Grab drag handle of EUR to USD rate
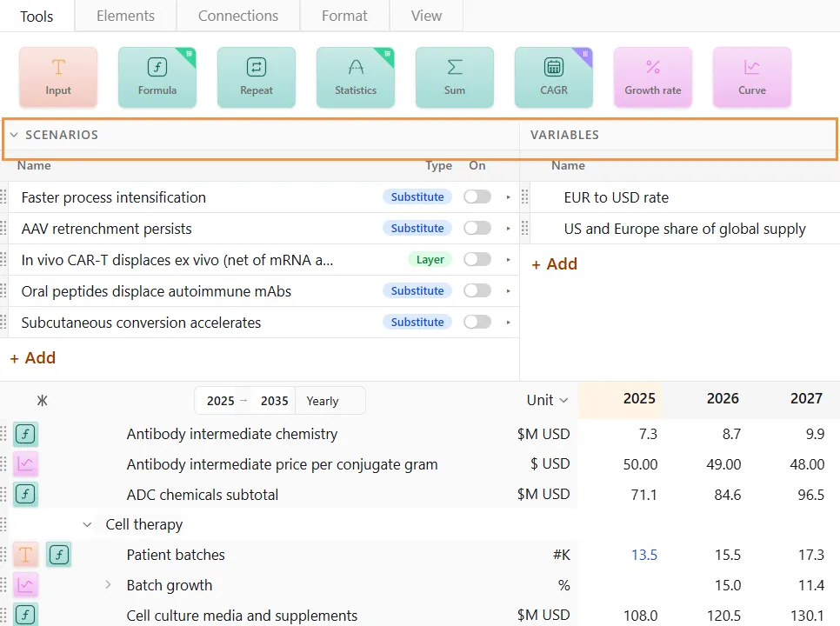The width and height of the screenshot is (840, 626). [x=525, y=197]
